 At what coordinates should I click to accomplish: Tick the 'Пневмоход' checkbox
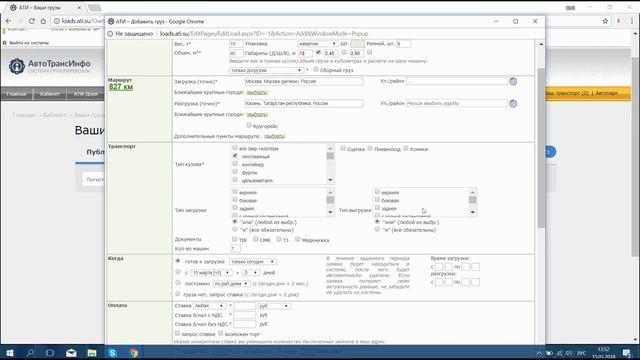click(x=370, y=148)
